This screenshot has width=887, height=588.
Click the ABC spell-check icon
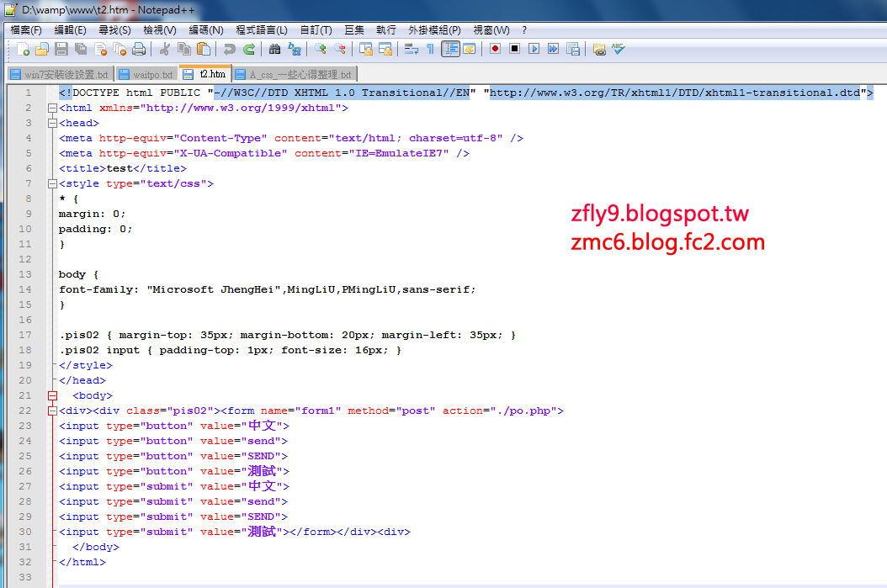tap(618, 49)
